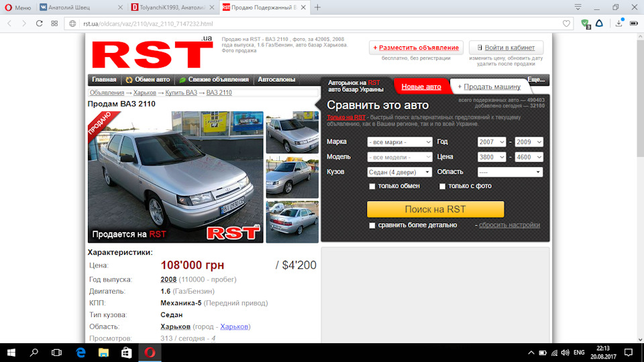Switch to Продать машину tab
Viewport: 644px width, 362px height.
pyautogui.click(x=489, y=86)
